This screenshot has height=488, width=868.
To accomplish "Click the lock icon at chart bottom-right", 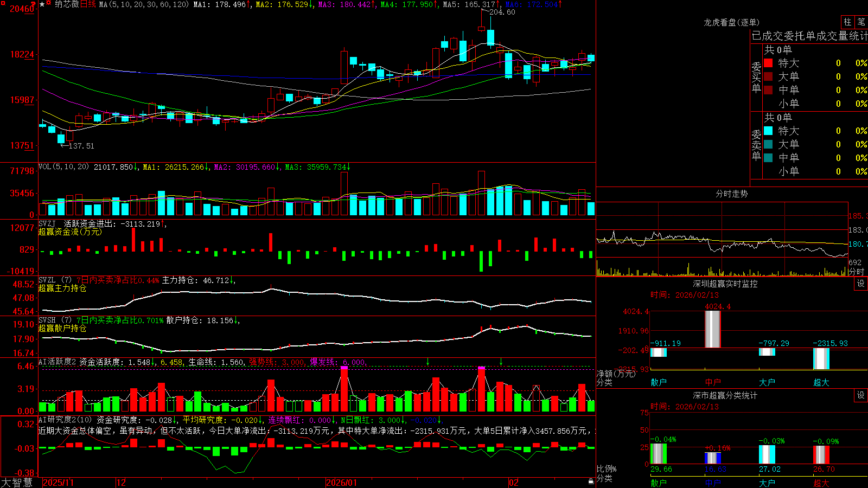I will 591,481.
